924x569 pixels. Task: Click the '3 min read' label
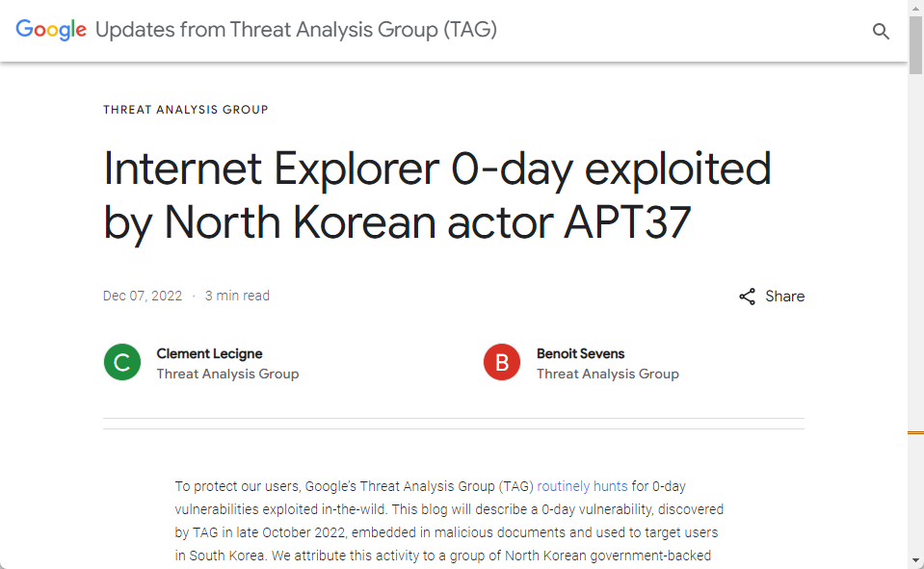[x=237, y=296]
